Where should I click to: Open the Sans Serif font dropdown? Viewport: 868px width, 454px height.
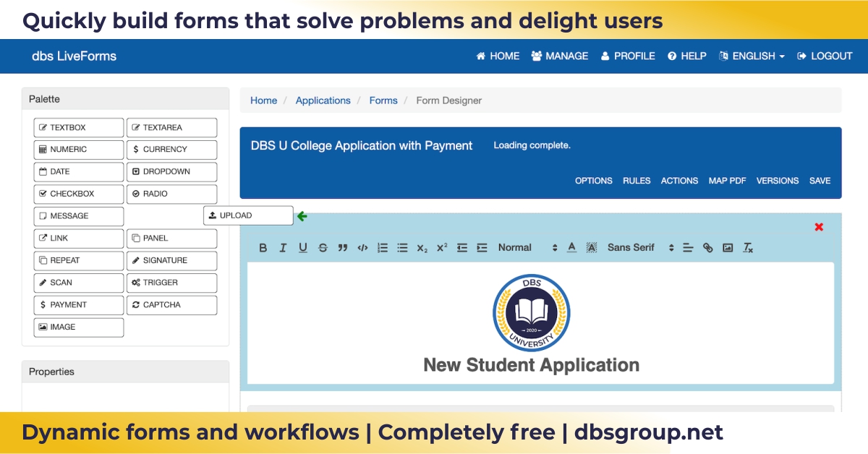pos(641,248)
